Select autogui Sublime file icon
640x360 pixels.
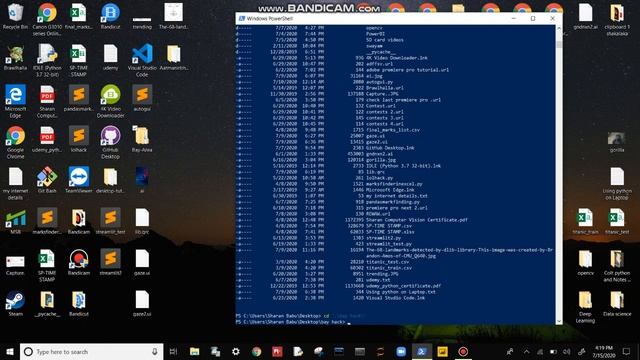[142, 98]
